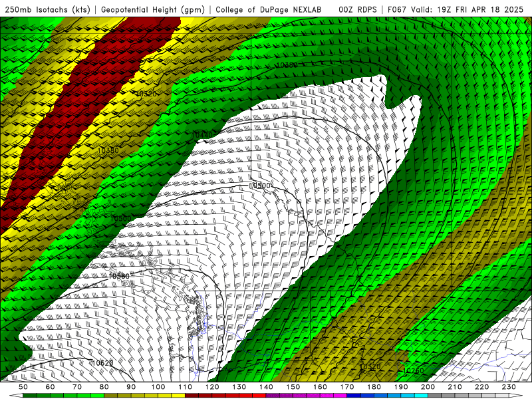Viewport: 532px width, 399px height.
Task: Click the "250mb Isotachs (kts)" title text
Action: pyautogui.click(x=47, y=9)
